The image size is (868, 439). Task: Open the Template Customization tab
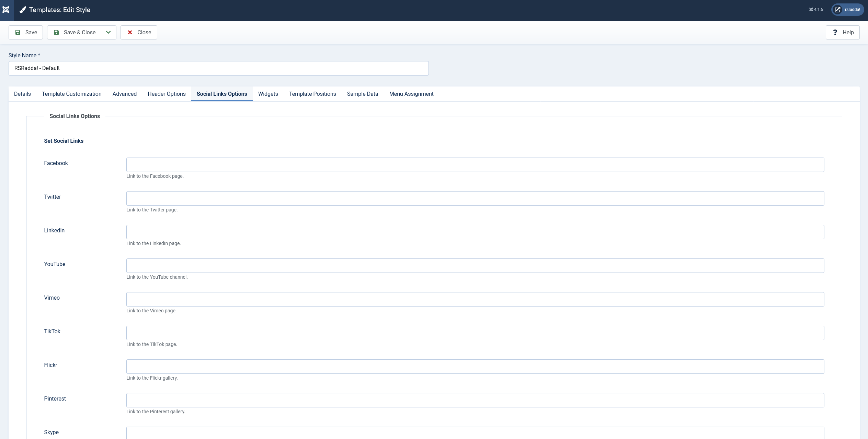[72, 94]
